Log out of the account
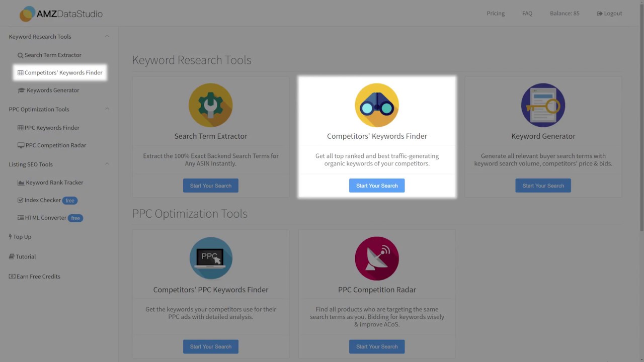This screenshot has height=362, width=644. (609, 14)
